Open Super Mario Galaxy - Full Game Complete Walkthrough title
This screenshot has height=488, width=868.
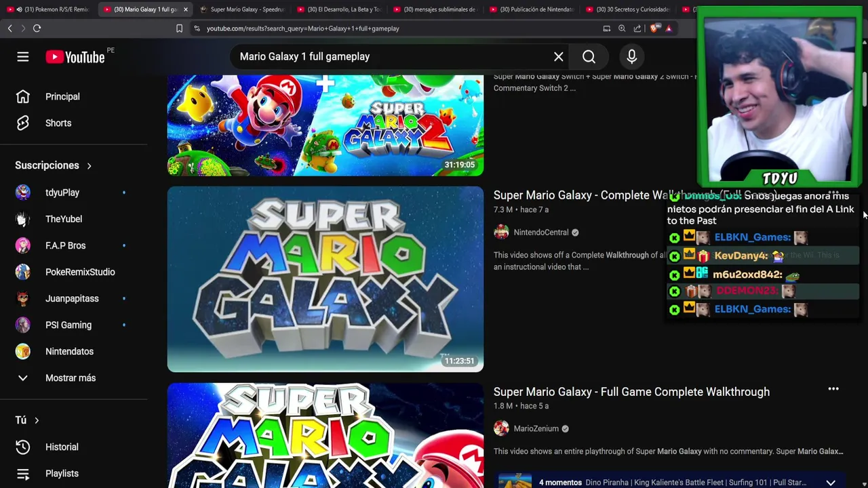click(x=631, y=392)
